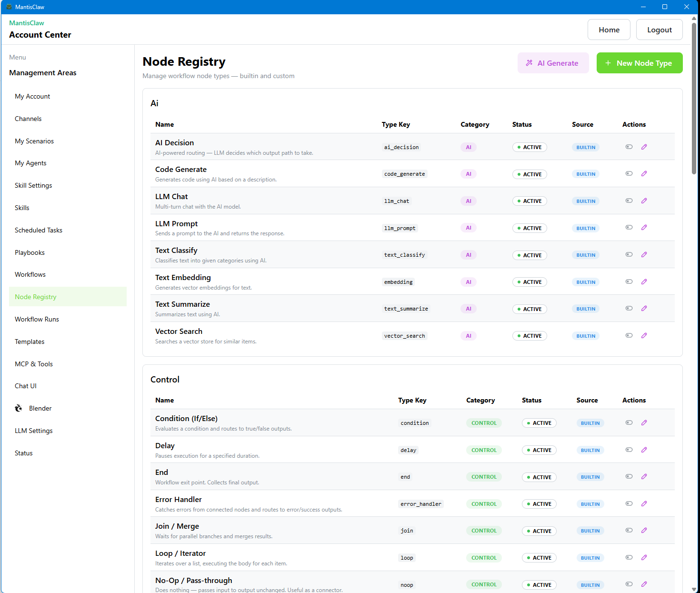The width and height of the screenshot is (700, 593).
Task: Click the Blender icon in the sidebar
Action: click(x=18, y=408)
